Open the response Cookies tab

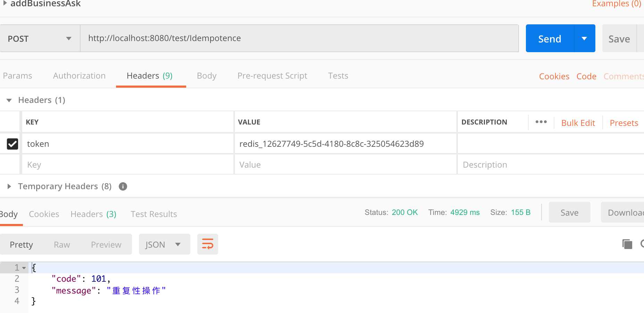click(44, 214)
